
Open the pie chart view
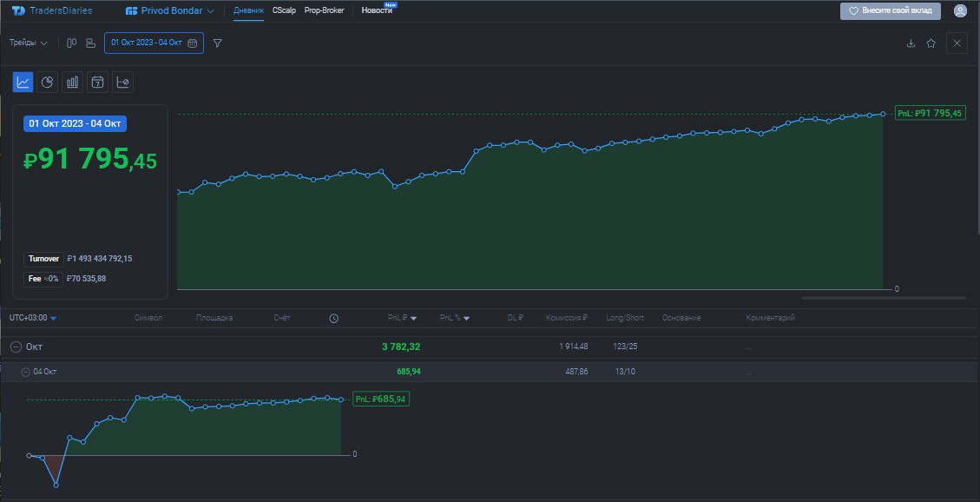[x=48, y=81]
